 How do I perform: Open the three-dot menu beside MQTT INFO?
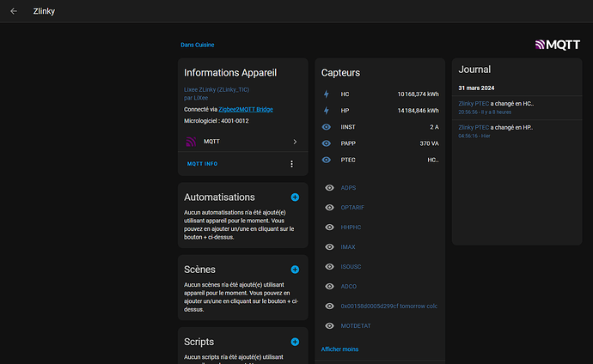pyautogui.click(x=291, y=164)
